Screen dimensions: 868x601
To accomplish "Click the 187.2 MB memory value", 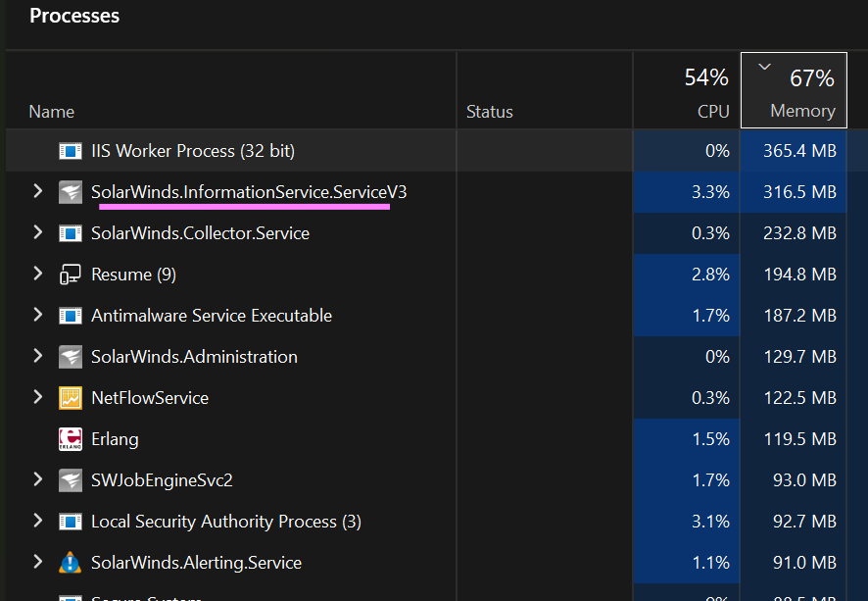I will coord(799,316).
